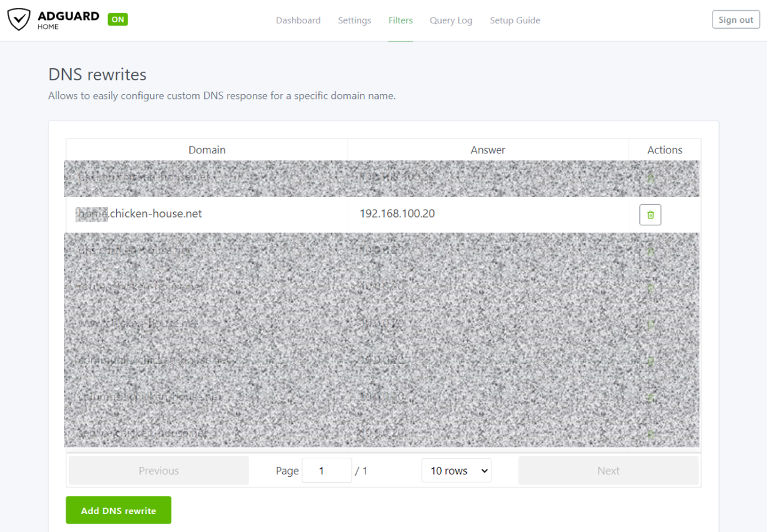767x532 pixels.
Task: Go to the Query Log page
Action: coord(451,20)
